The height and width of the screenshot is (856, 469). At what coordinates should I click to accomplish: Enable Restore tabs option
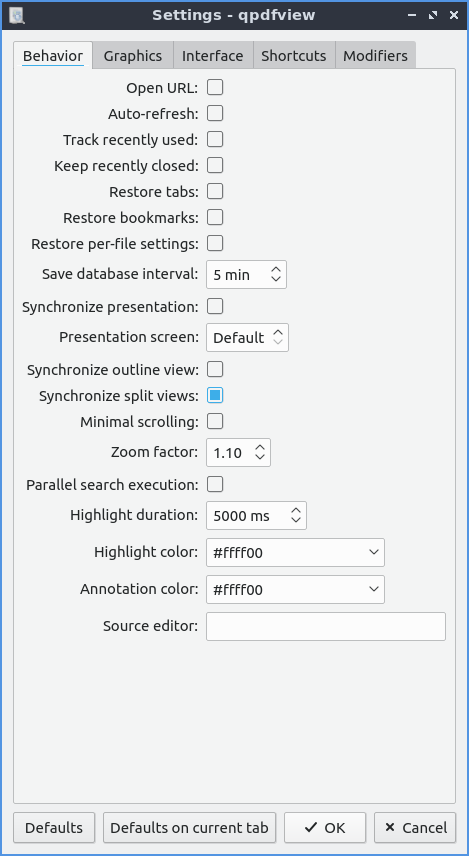coord(215,192)
